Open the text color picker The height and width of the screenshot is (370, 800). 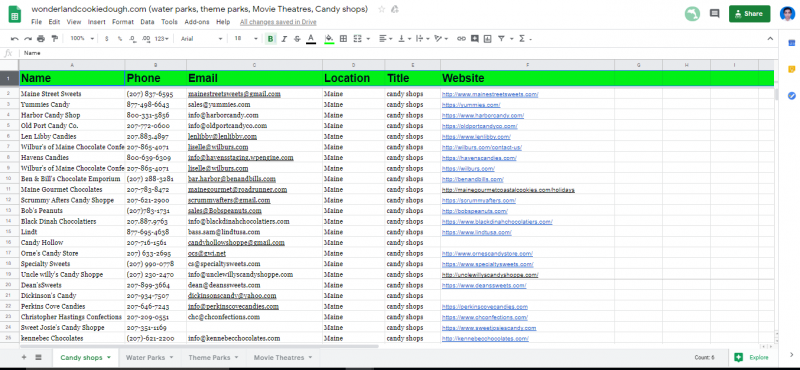(x=311, y=39)
